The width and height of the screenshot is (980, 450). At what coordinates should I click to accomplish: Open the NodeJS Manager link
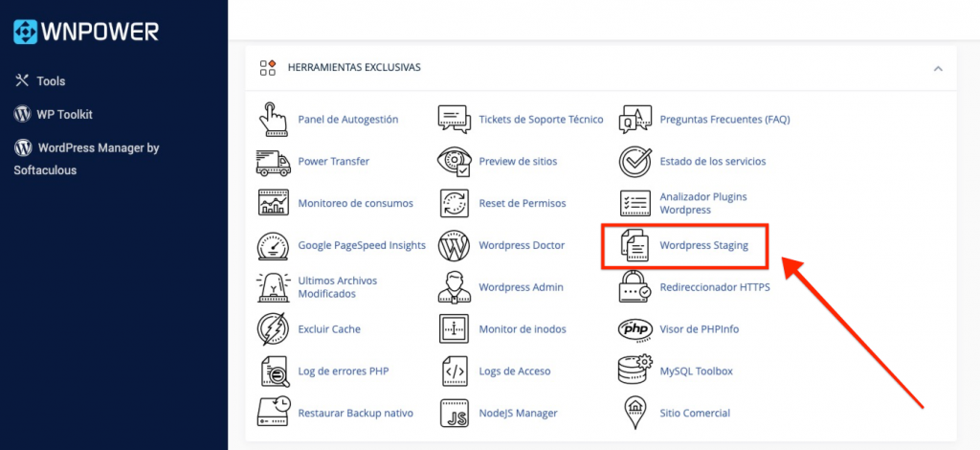518,413
